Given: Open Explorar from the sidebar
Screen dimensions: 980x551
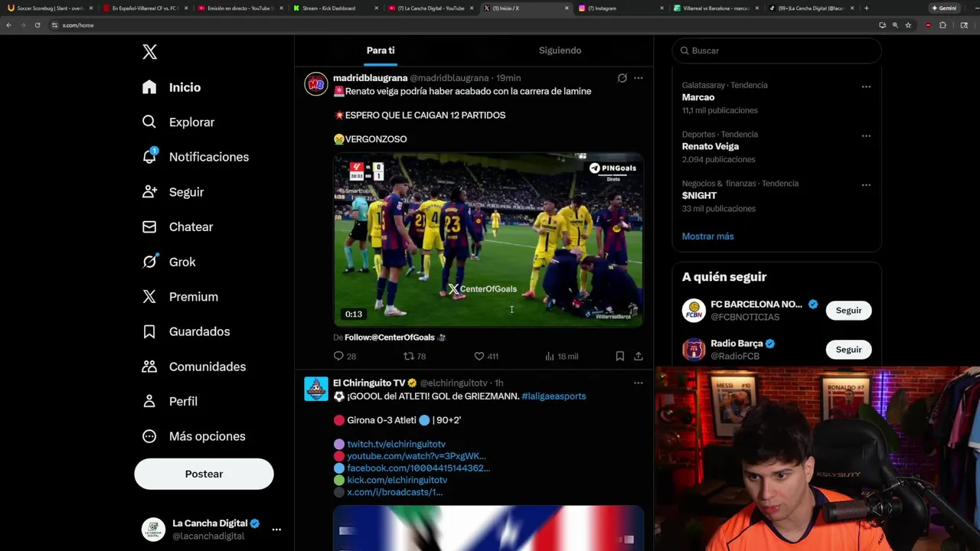Looking at the screenshot, I should [x=178, y=122].
